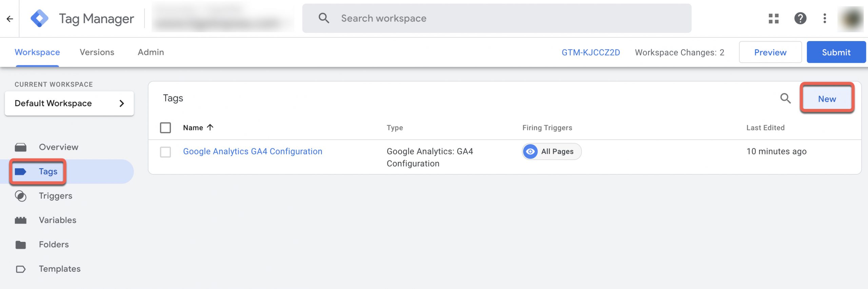Viewport: 868px width, 289px height.
Task: Click the back arrow icon
Action: [x=10, y=19]
